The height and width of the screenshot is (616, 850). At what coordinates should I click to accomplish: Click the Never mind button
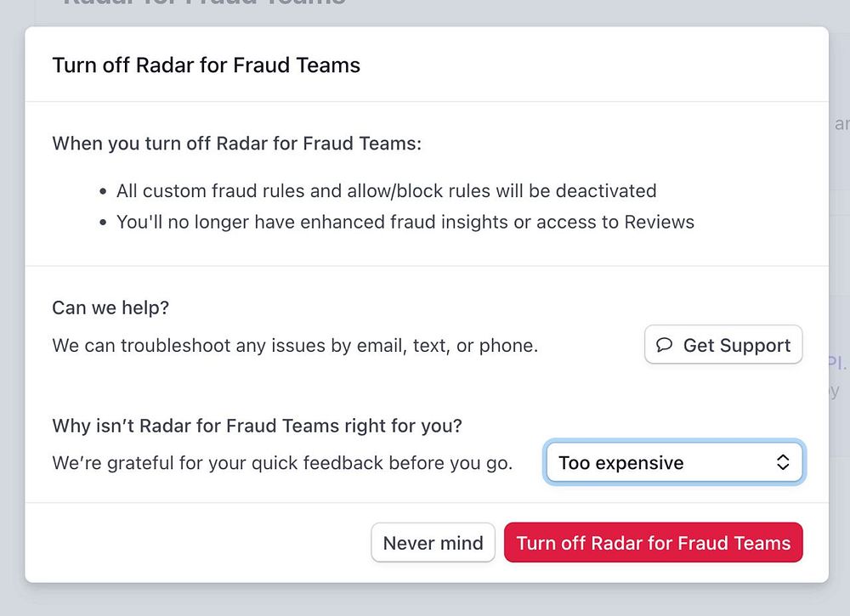(433, 543)
